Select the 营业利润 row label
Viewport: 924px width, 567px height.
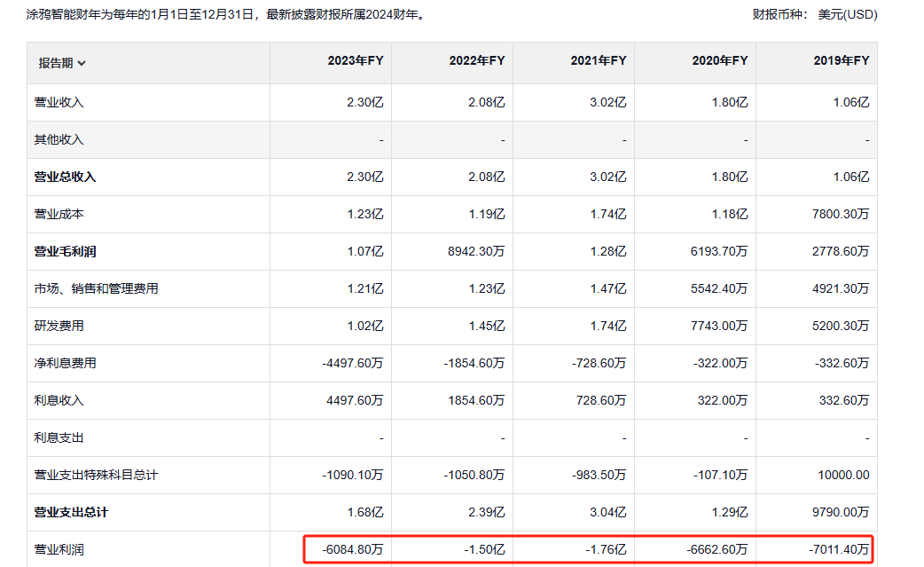point(59,550)
